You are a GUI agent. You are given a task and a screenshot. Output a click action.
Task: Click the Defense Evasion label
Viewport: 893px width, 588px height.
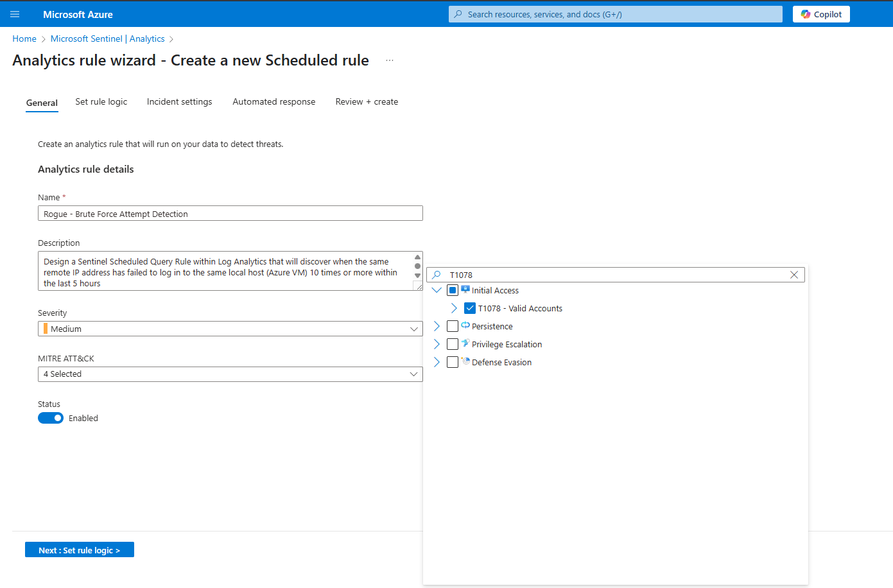(501, 362)
